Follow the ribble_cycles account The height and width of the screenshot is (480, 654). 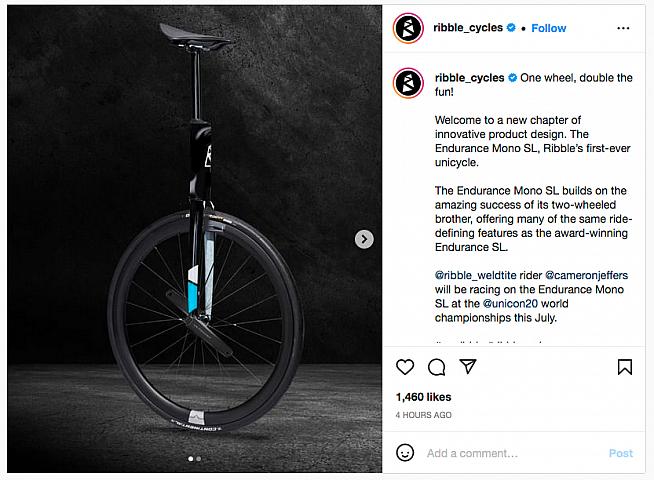549,28
